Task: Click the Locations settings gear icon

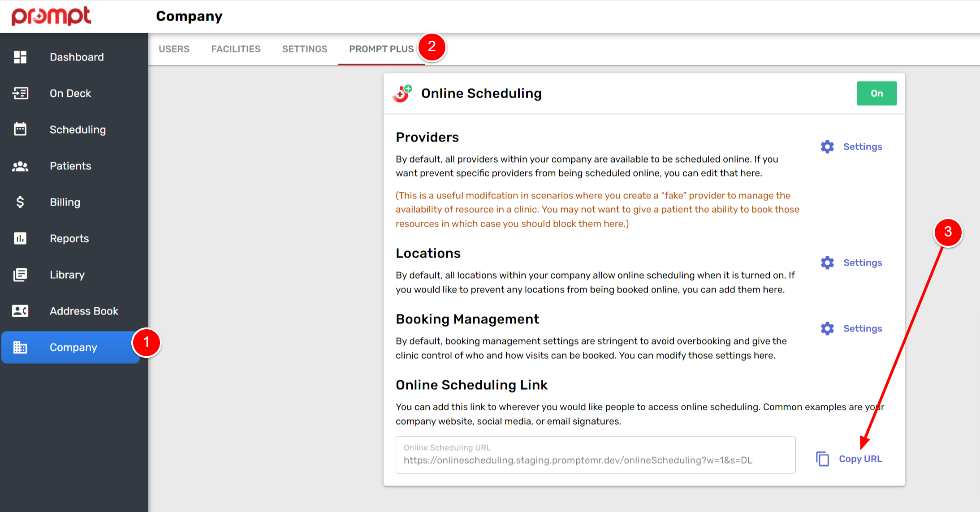Action: tap(827, 262)
